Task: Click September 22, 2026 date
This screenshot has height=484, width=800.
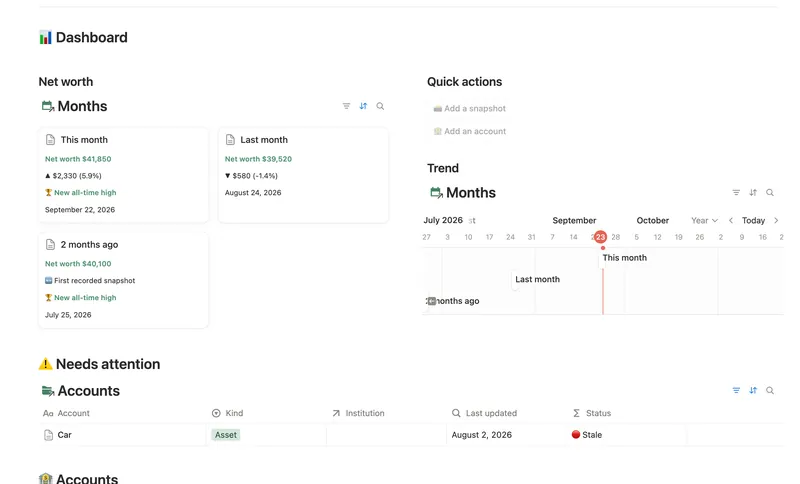Action: [80, 210]
